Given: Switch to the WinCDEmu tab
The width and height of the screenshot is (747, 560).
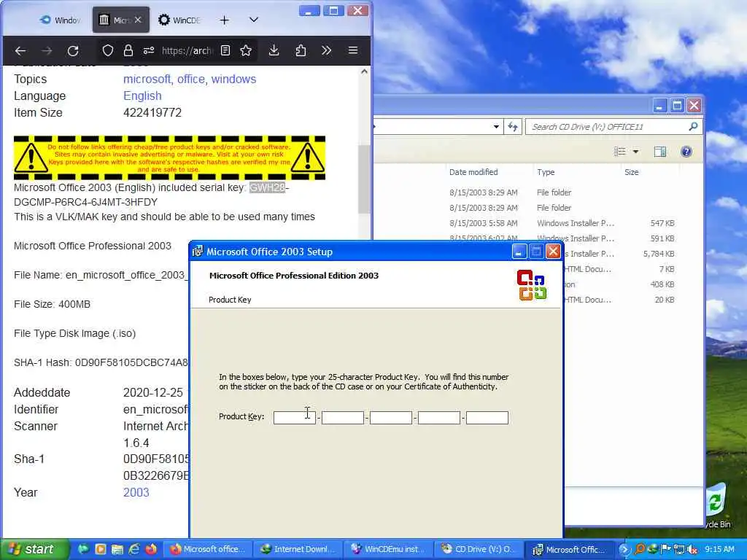Looking at the screenshot, I should (179, 20).
